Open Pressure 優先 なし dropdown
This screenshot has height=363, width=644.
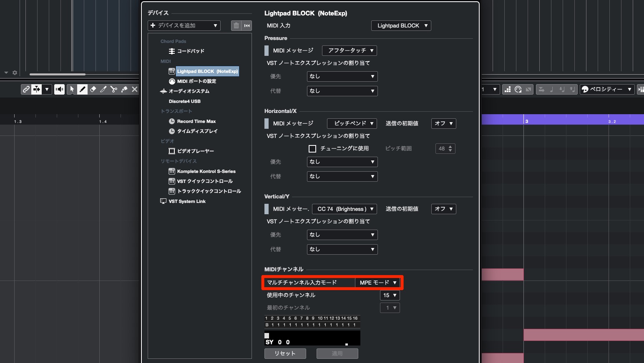(342, 76)
